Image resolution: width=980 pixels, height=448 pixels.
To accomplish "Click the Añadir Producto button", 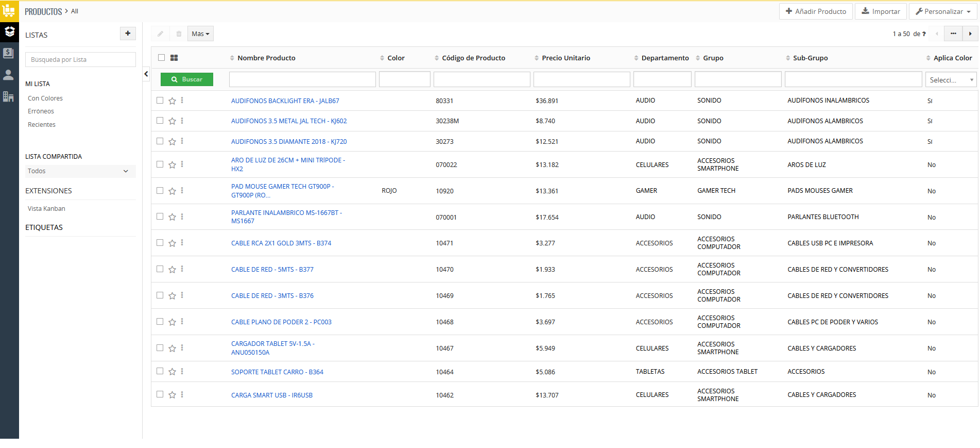I will point(816,11).
